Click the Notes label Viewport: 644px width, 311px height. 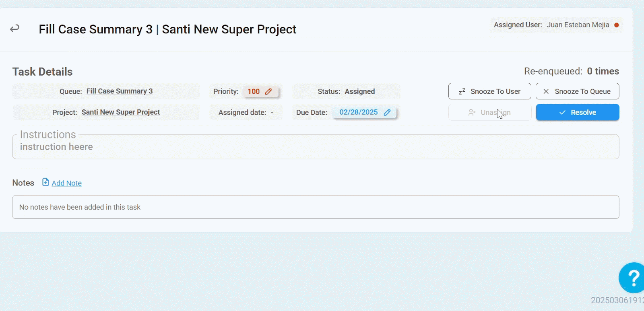[23, 183]
